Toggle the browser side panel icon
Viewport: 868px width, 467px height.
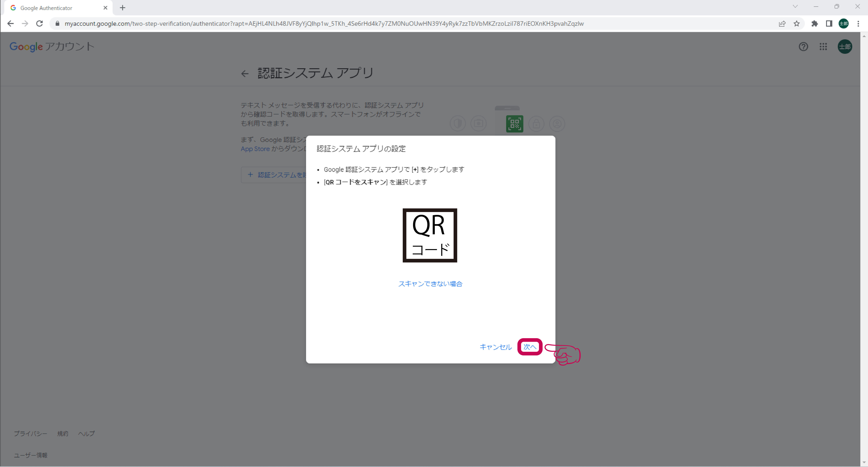point(829,23)
